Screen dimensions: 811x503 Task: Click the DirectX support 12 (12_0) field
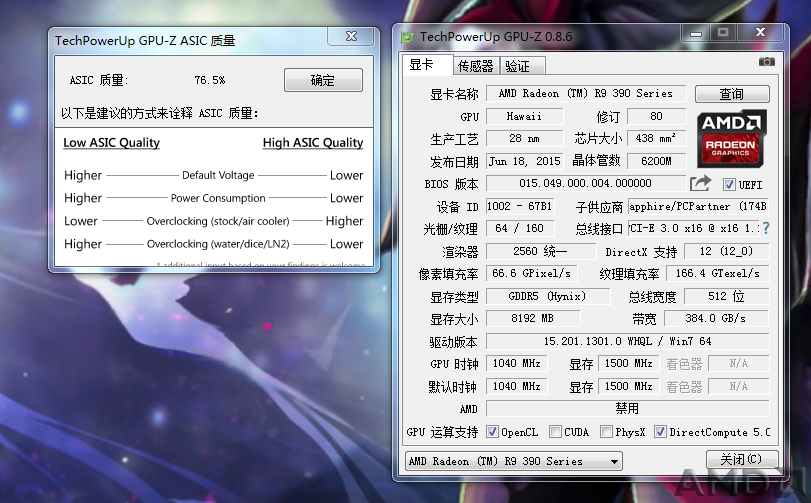click(x=726, y=251)
